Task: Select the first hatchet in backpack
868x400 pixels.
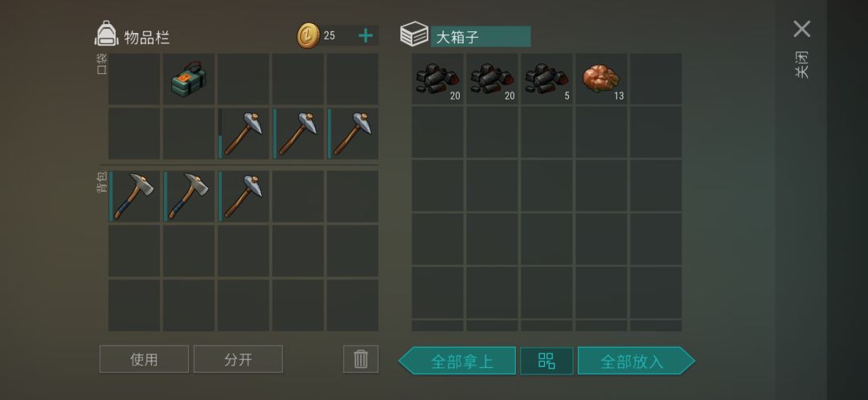Action: point(134,197)
